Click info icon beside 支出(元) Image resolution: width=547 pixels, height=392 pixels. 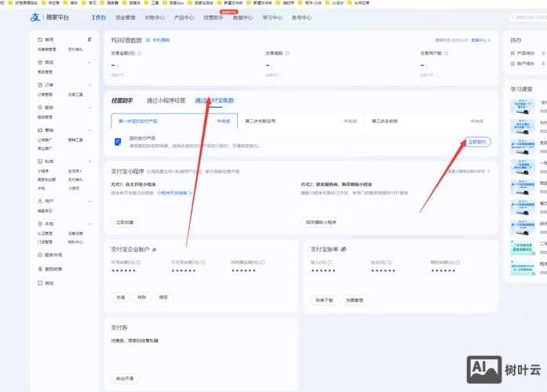coord(390,262)
